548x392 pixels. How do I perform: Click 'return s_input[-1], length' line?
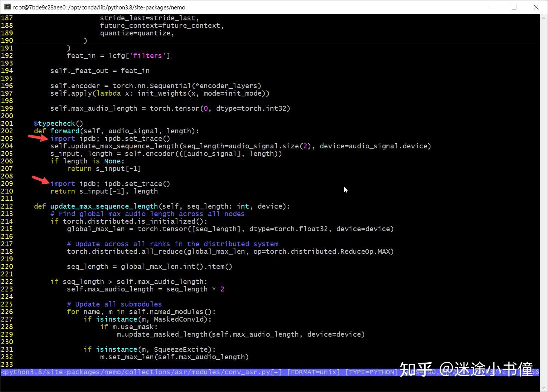coord(104,191)
